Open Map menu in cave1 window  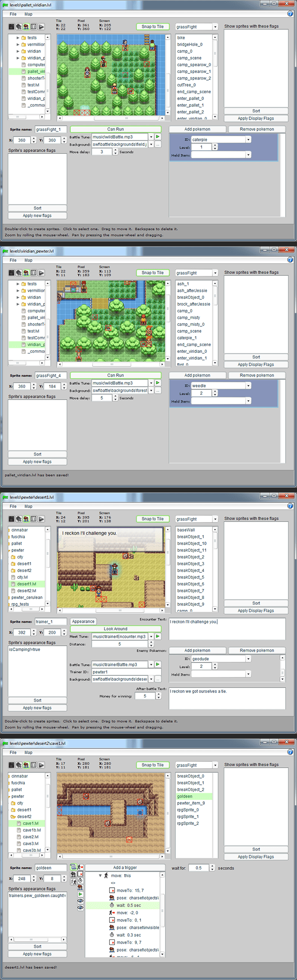click(x=28, y=752)
